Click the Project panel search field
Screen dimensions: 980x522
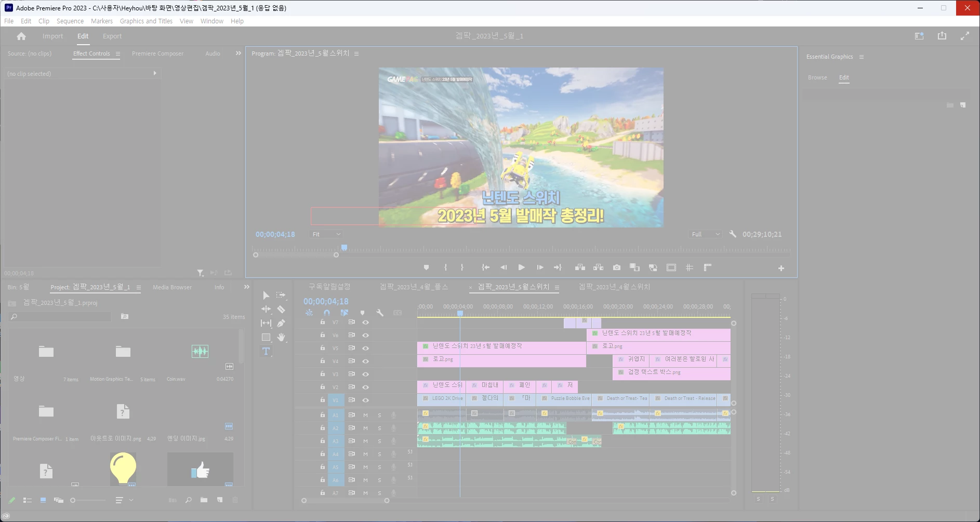coord(60,316)
